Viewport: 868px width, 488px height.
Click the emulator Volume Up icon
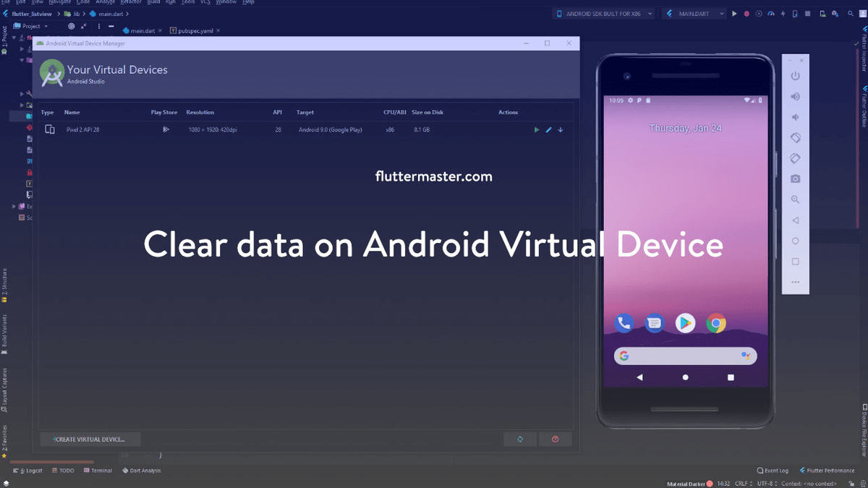coord(796,96)
